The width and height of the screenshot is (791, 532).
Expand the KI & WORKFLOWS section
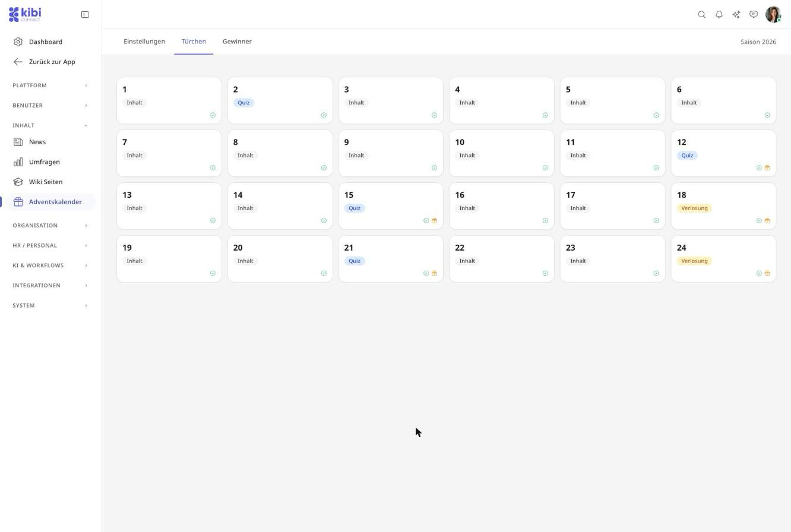pyautogui.click(x=50, y=266)
